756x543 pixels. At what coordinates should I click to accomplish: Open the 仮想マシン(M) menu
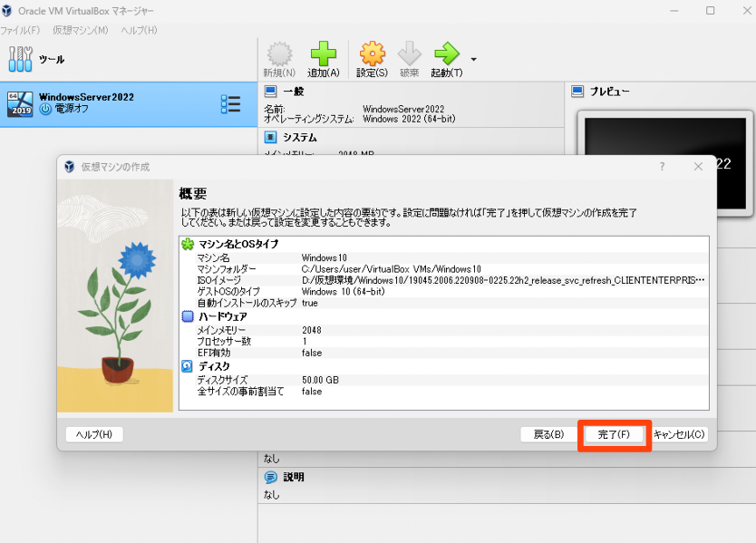(81, 30)
